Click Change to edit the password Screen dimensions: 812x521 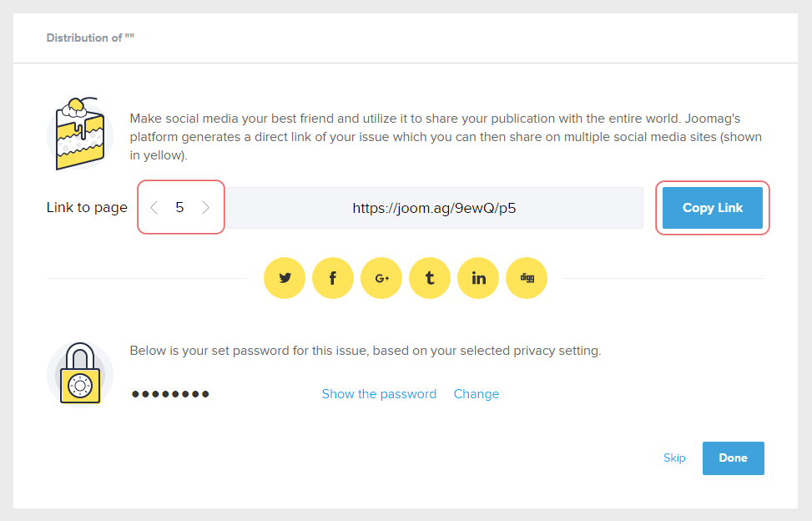(477, 394)
